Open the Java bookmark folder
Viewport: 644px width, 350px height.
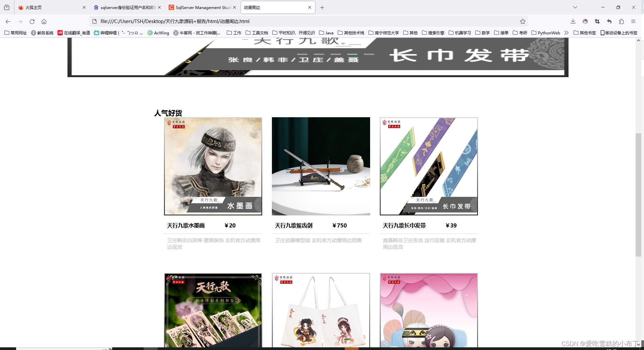click(326, 33)
